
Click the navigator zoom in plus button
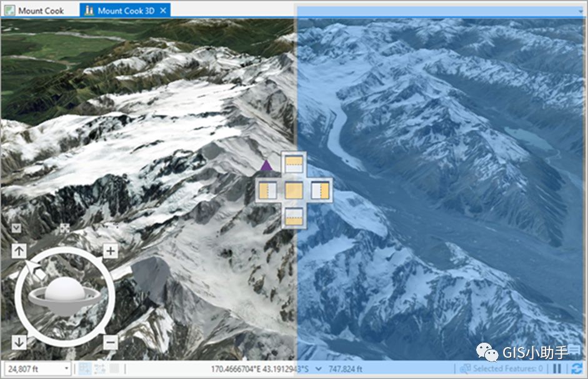coord(111,251)
